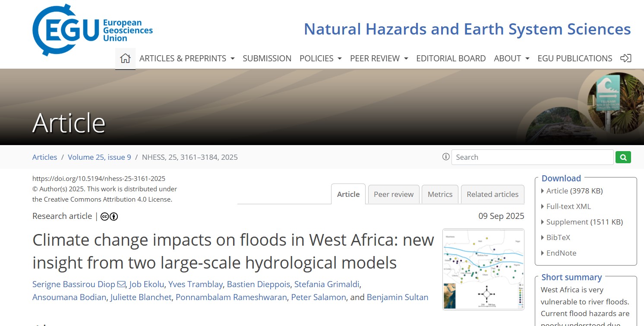
Task: Go to the home page icon
Action: [125, 58]
